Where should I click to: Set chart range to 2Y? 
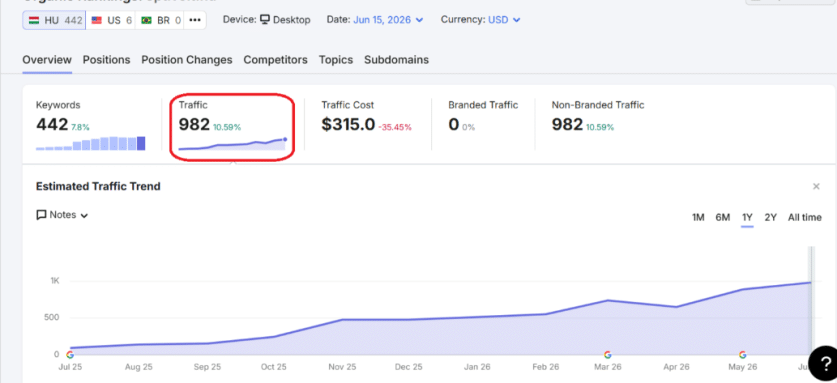(x=771, y=217)
